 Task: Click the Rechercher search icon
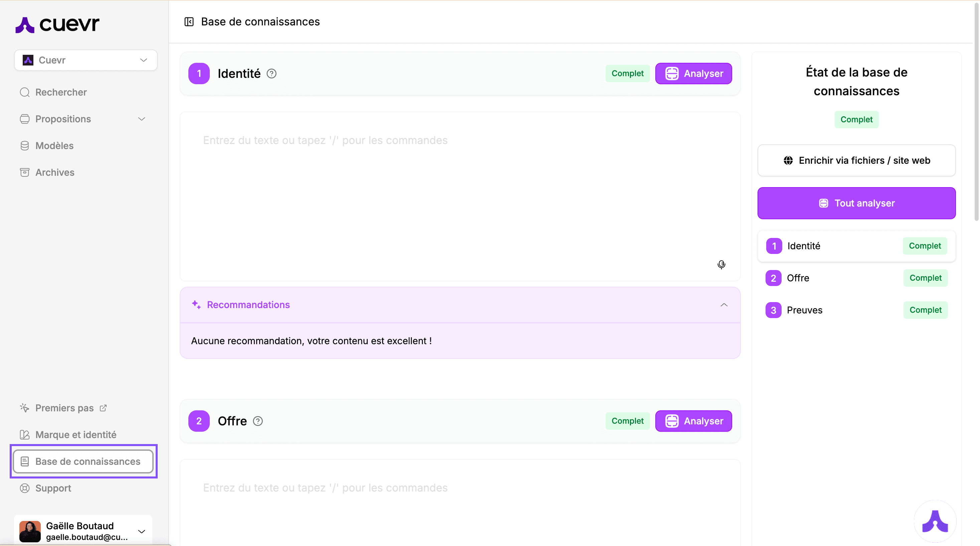25,92
